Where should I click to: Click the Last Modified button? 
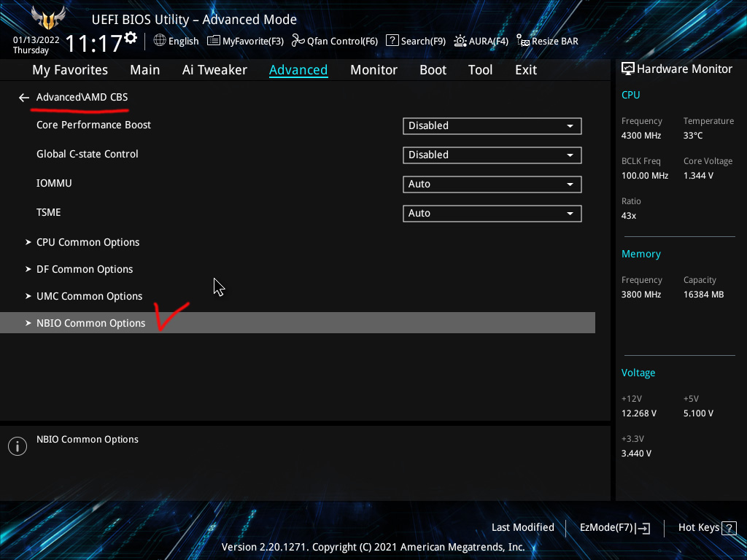point(522,528)
